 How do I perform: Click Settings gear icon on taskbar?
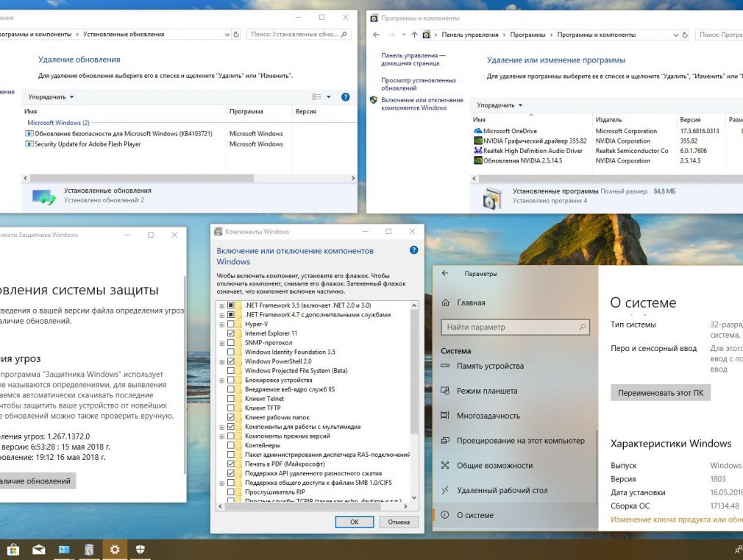[x=115, y=550]
